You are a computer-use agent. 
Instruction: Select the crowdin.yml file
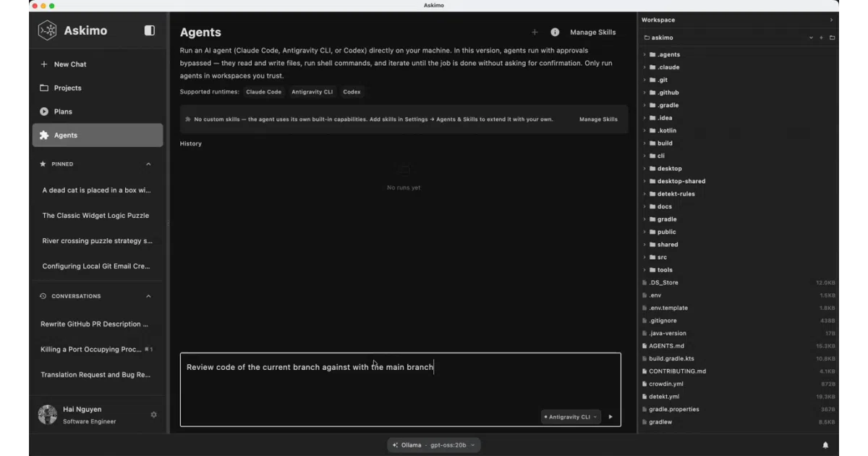pyautogui.click(x=738, y=384)
